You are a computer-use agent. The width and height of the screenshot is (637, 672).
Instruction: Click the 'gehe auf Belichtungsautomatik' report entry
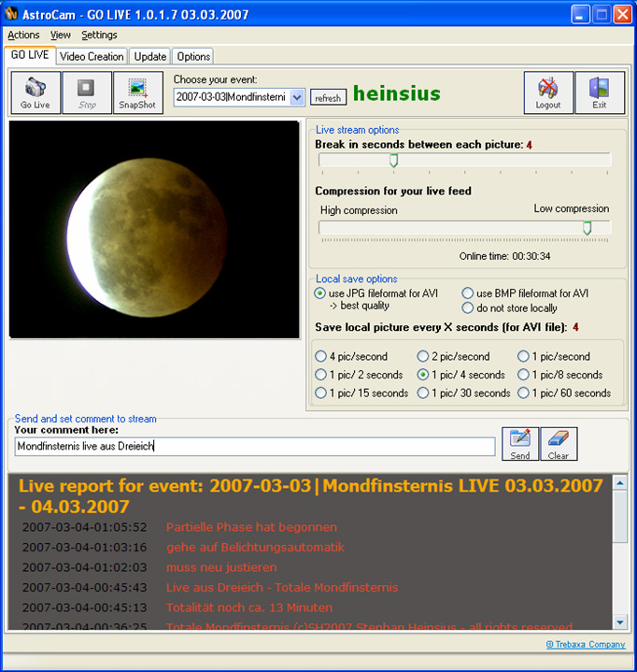coord(255,548)
